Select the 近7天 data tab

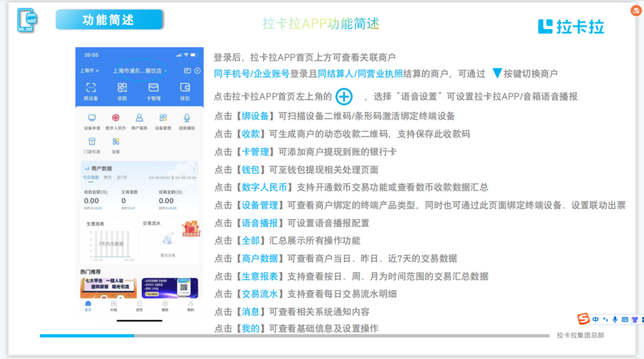pyautogui.click(x=122, y=178)
